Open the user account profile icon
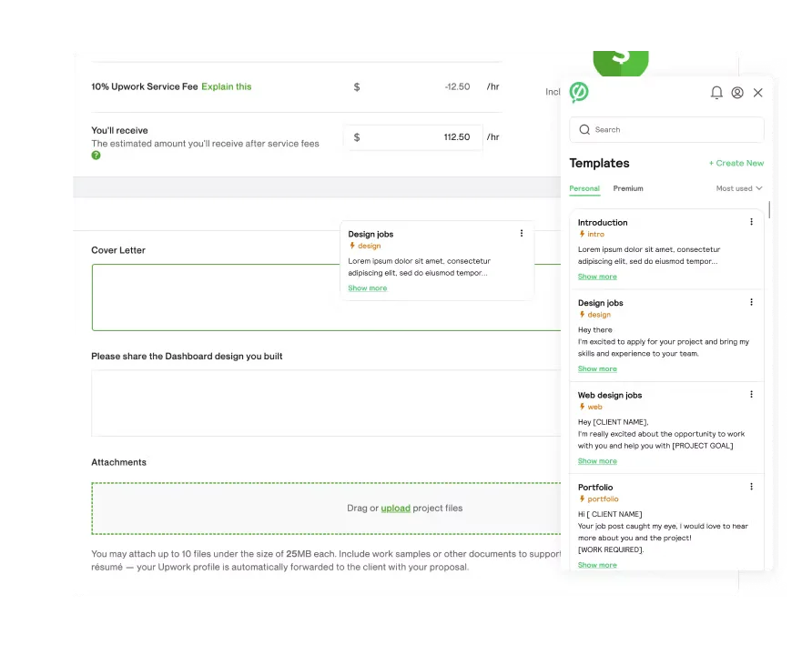Image resolution: width=812 pixels, height=645 pixels. [737, 93]
